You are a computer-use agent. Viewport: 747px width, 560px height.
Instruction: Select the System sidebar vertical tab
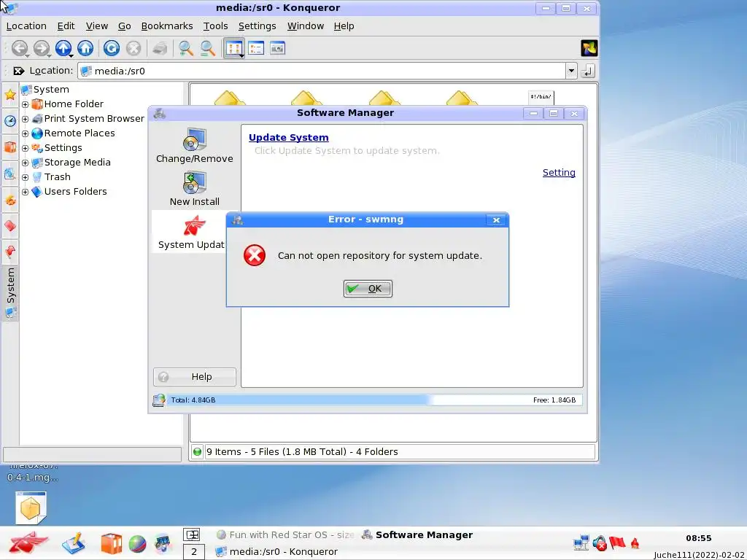click(x=10, y=292)
